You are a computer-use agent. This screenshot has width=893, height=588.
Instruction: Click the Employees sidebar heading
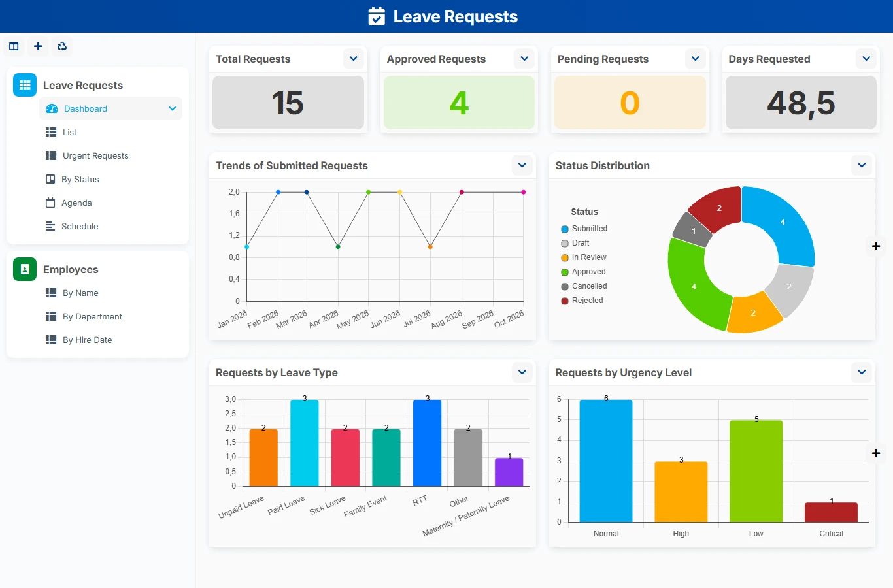[71, 269]
